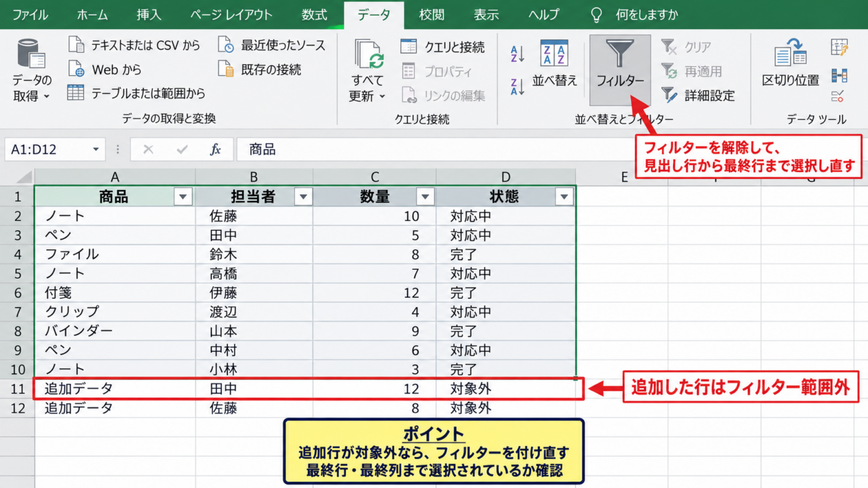The height and width of the screenshot is (488, 868).
Task: Open 詳細設定 advanced filter
Action: tap(698, 96)
